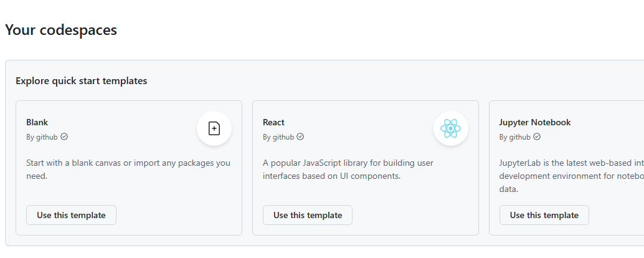The width and height of the screenshot is (644, 258).
Task: Open the Blank template title
Action: pos(37,122)
